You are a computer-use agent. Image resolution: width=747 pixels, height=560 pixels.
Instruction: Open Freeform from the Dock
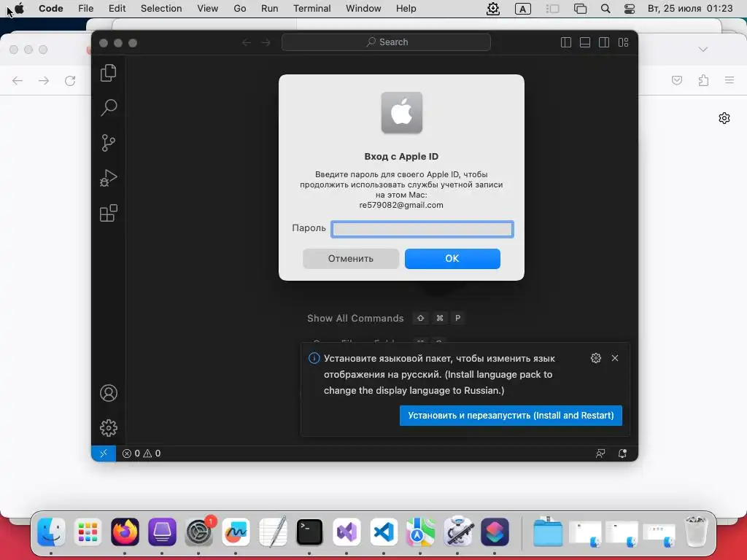pyautogui.click(x=236, y=532)
